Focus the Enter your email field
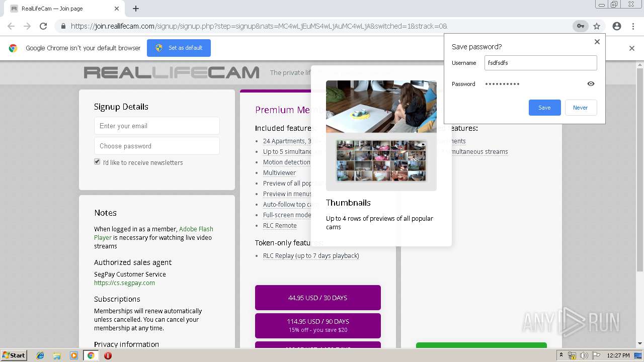This screenshot has height=362, width=644. [157, 126]
